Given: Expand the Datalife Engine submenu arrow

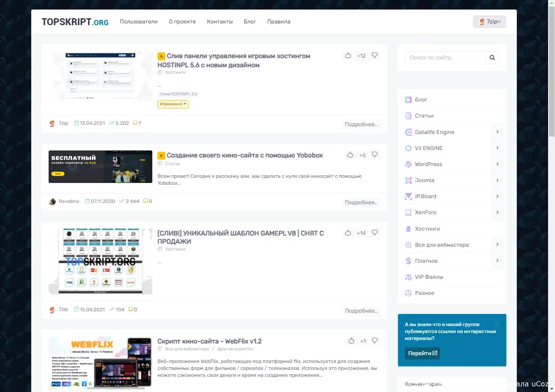Looking at the screenshot, I should (497, 132).
